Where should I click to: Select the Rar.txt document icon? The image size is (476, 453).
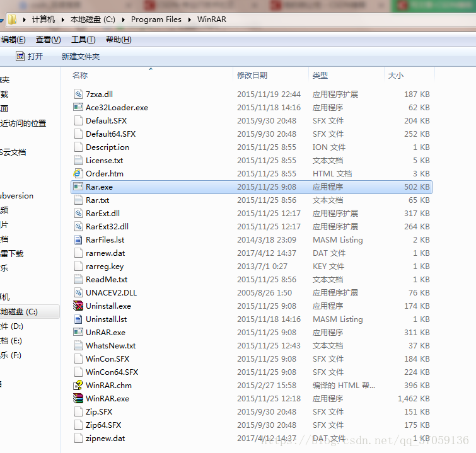click(x=78, y=200)
